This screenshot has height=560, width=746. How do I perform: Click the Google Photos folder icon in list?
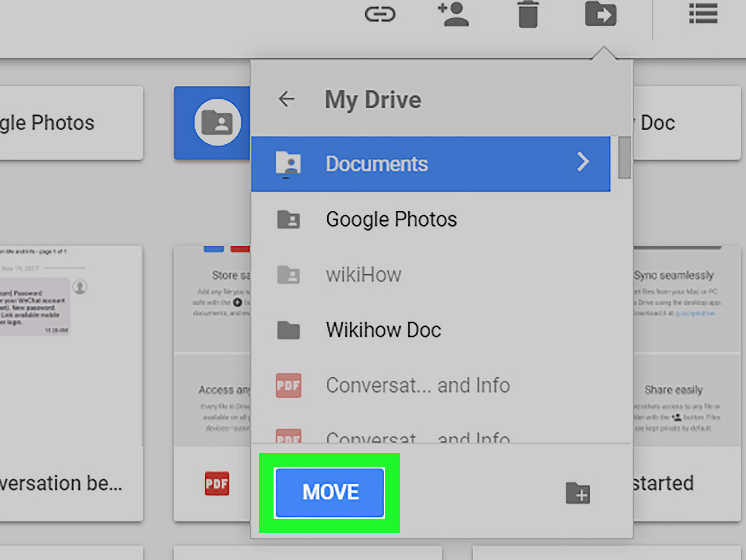tap(288, 220)
